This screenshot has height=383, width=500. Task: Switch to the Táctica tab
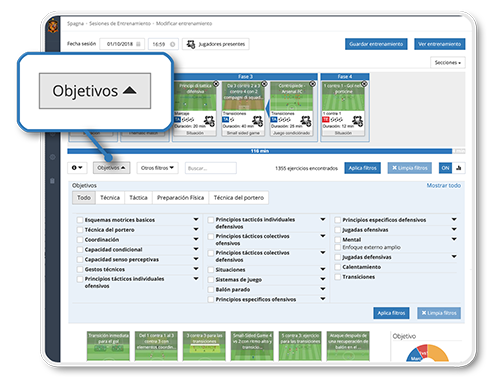[x=138, y=198]
